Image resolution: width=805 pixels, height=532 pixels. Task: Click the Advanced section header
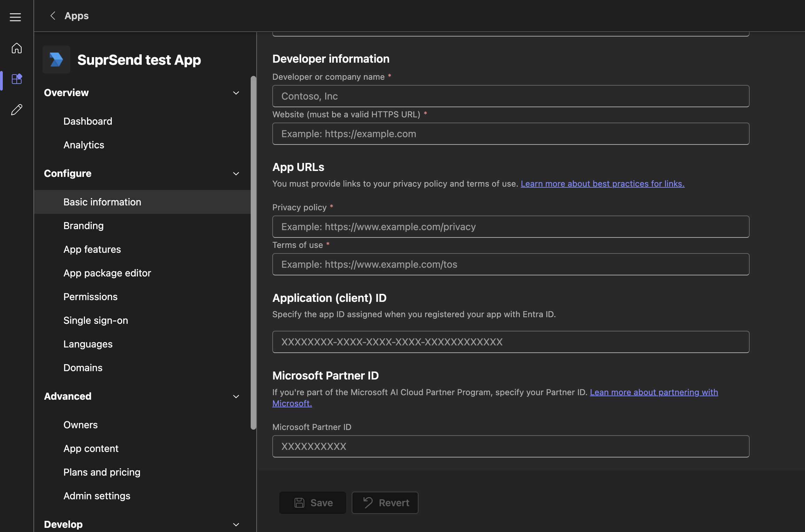[68, 396]
